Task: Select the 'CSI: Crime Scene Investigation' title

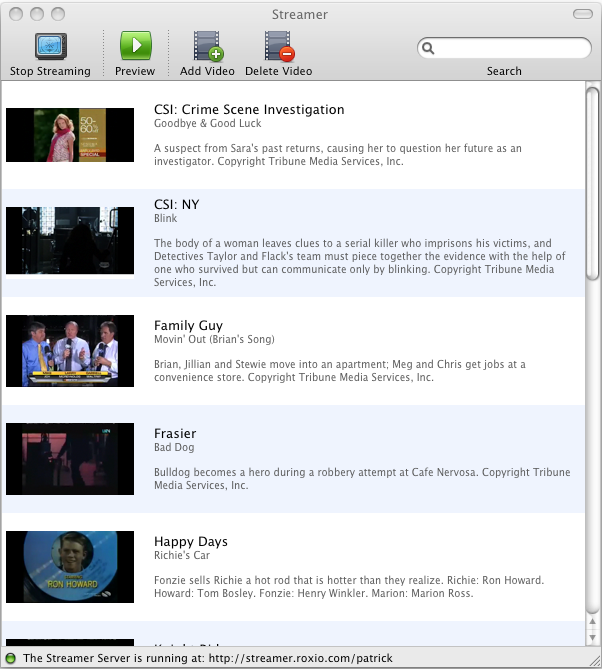Action: click(x=249, y=110)
